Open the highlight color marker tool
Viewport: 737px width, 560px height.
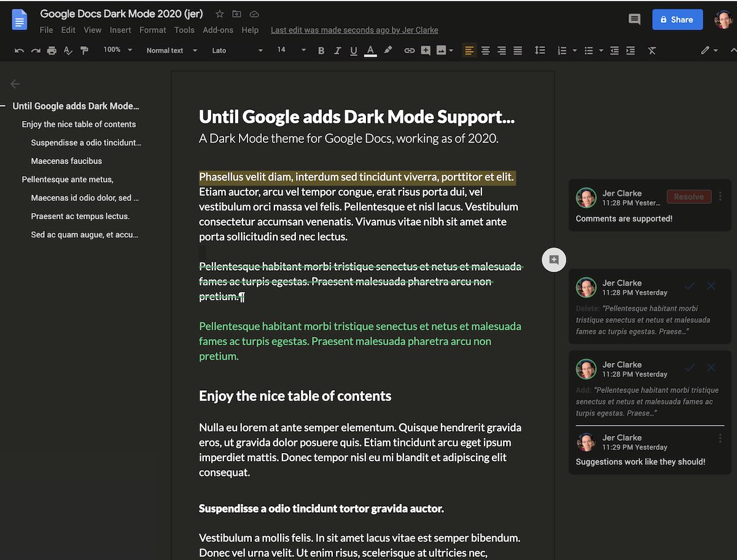(x=388, y=50)
